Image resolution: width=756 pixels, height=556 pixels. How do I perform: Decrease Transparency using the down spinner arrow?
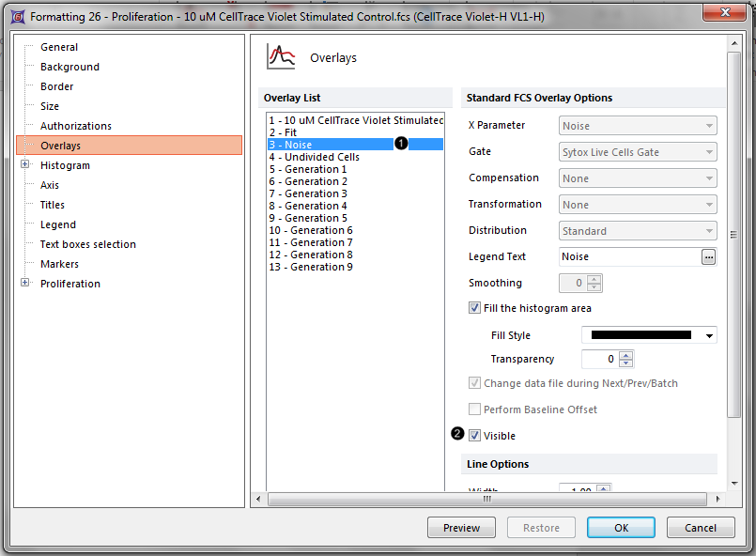(626, 363)
